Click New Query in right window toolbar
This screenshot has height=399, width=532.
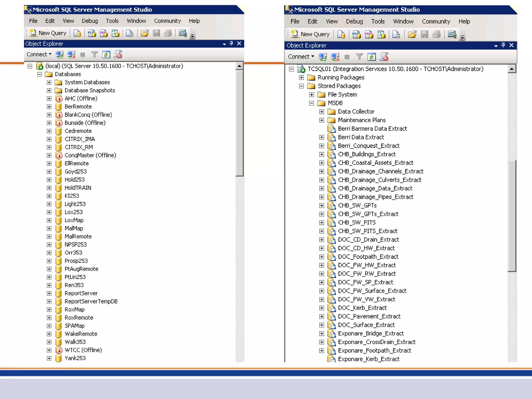[310, 34]
